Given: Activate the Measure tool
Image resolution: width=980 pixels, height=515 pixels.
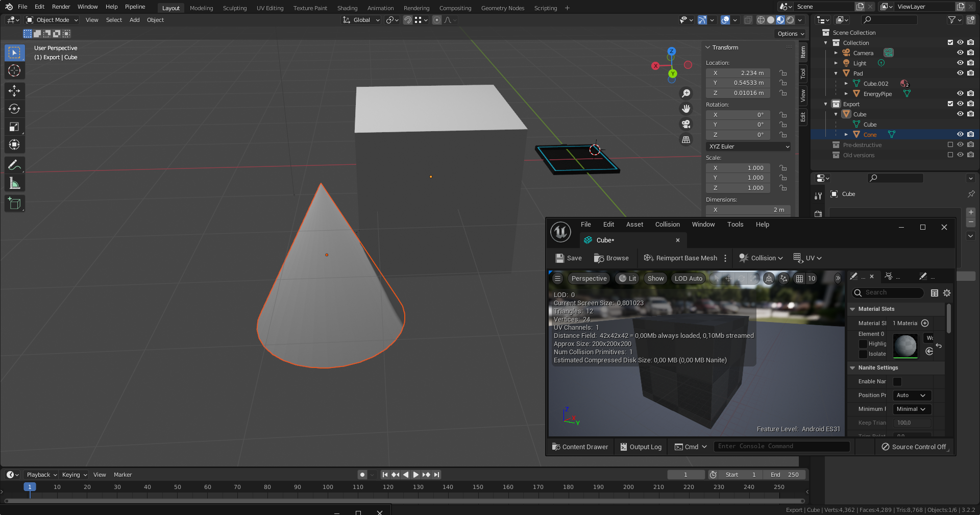Looking at the screenshot, I should 14,182.
